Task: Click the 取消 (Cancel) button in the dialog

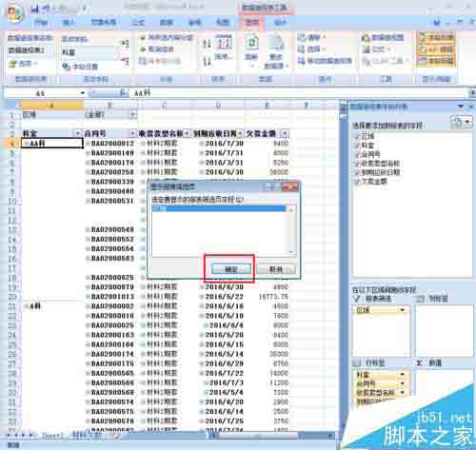Action: click(275, 269)
